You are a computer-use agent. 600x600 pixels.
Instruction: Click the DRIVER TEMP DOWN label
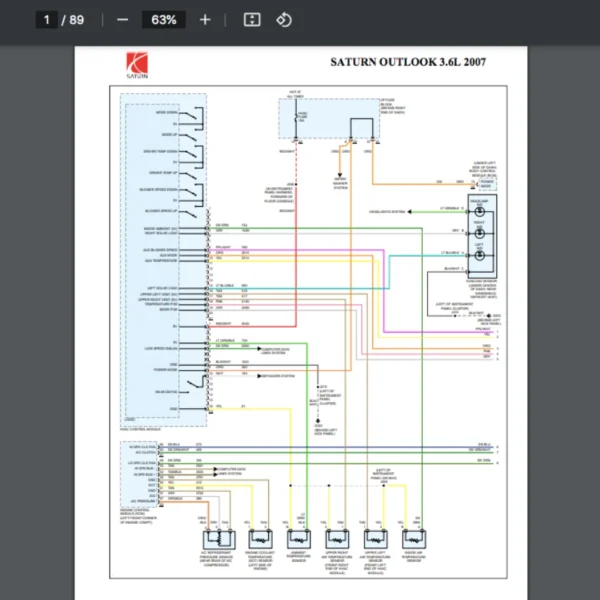tap(161, 152)
